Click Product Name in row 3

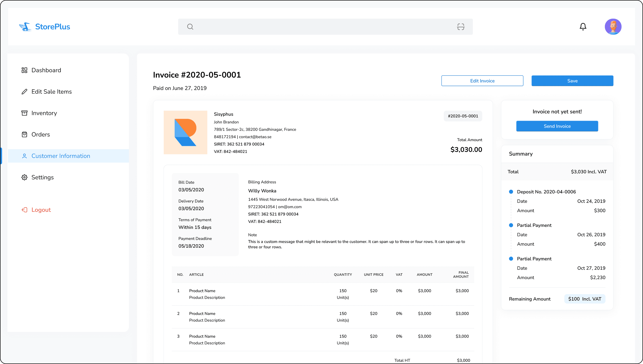[x=202, y=336]
